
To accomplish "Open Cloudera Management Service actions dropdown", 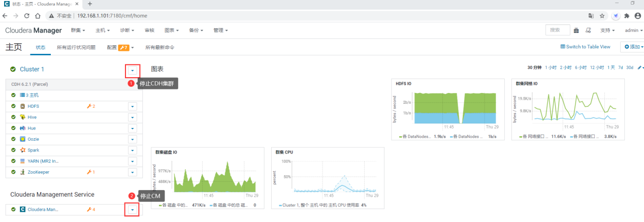I will [133, 209].
